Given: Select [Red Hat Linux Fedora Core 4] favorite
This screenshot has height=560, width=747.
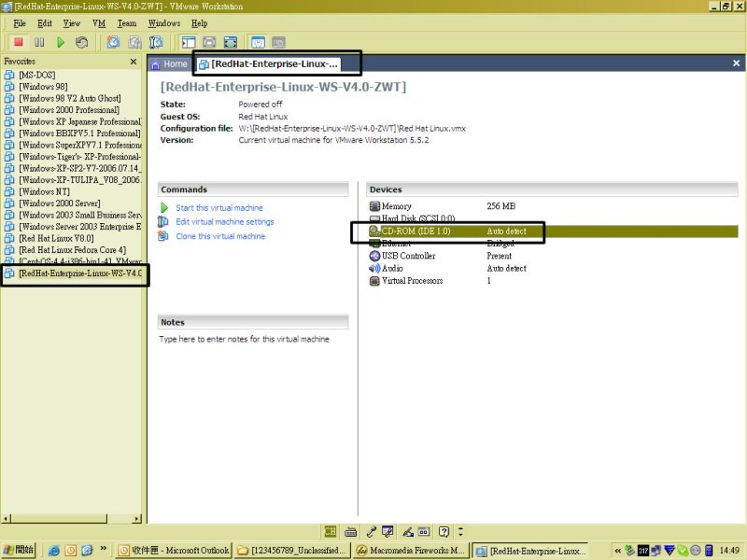Looking at the screenshot, I should 73,250.
